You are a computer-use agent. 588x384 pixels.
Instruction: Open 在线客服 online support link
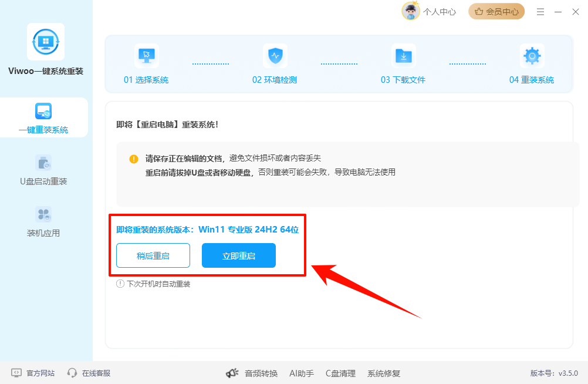[x=96, y=373]
